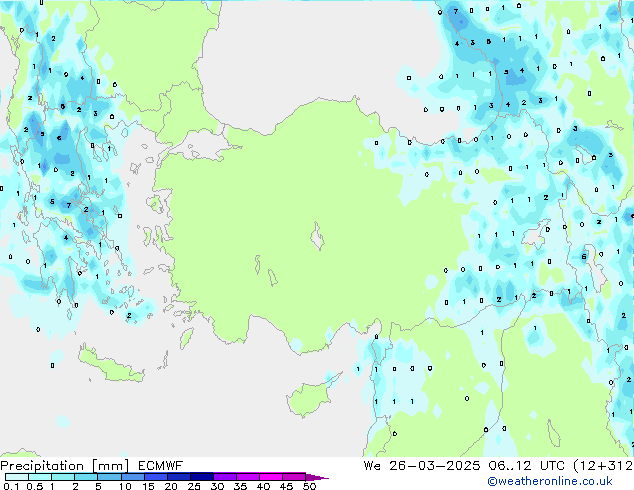Image resolution: width=634 pixels, height=490 pixels.
Task: Click the over-50 arrow tip of legend
Action: tap(317, 477)
